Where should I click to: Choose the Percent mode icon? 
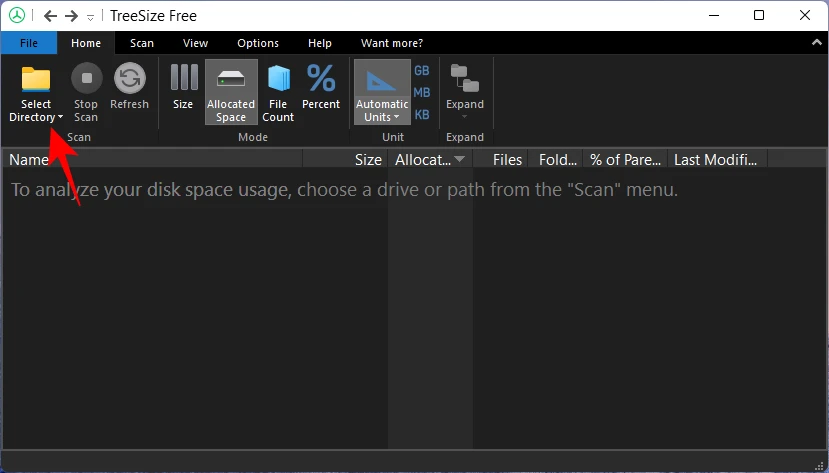pos(321,80)
